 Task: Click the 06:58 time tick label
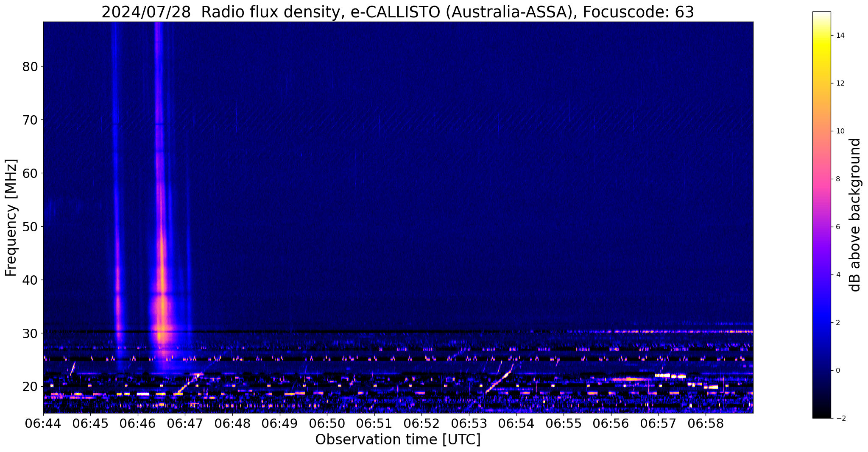706,423
